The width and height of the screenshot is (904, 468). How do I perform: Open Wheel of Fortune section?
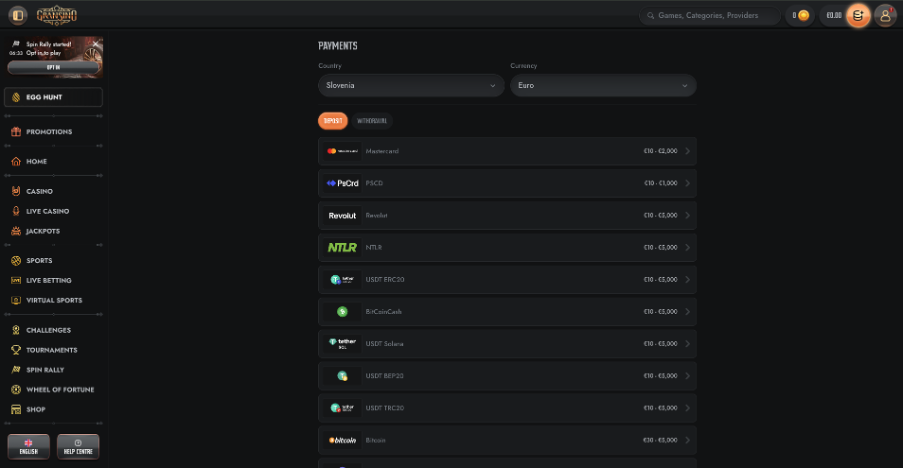tap(52, 390)
